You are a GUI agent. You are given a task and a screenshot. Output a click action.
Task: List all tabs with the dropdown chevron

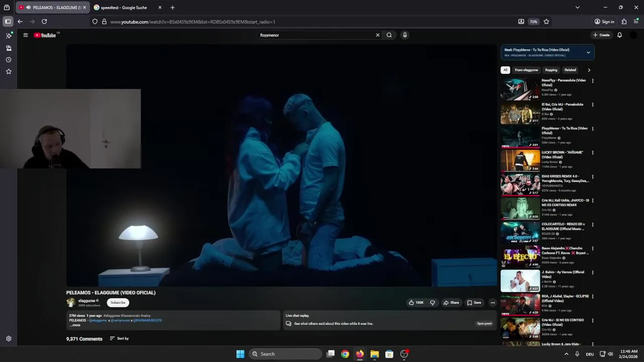tap(578, 8)
